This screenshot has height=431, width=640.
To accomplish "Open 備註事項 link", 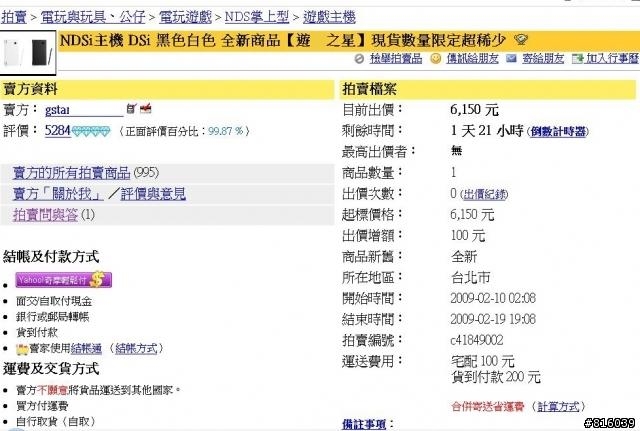I will pos(364,424).
